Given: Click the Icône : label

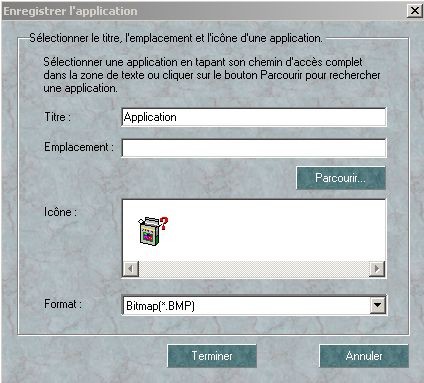Looking at the screenshot, I should (x=60, y=211).
